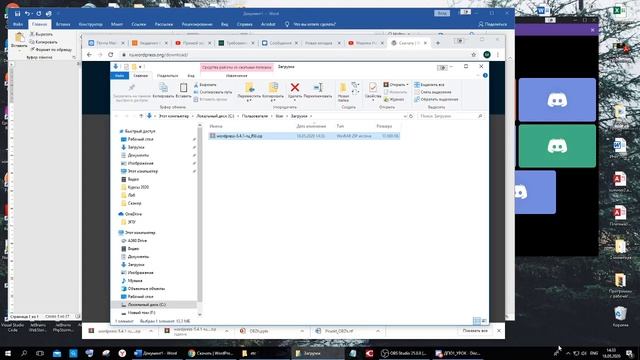Click the navigation pane vertical scrollbar

[200, 220]
